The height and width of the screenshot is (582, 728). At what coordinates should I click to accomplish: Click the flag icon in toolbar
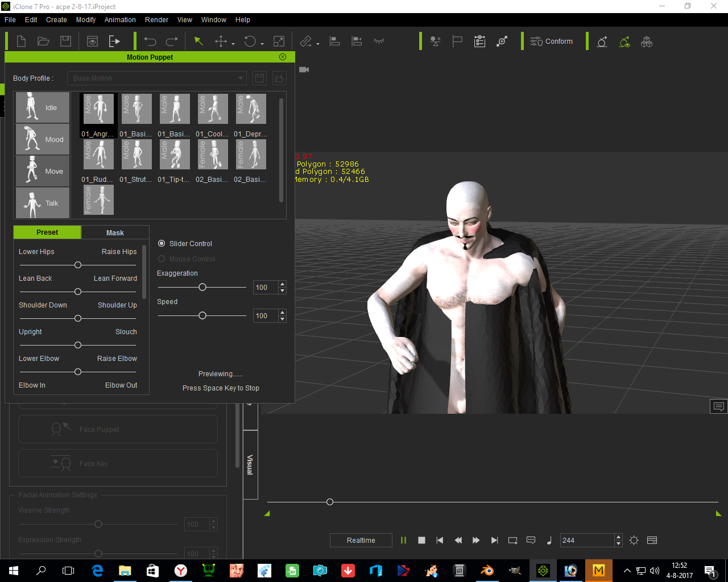click(457, 41)
